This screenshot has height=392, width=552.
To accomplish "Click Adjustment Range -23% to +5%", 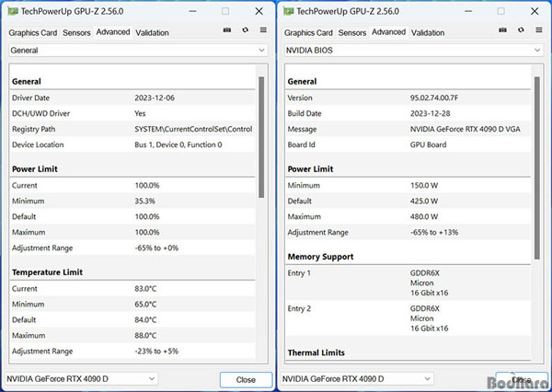I will 156,352.
